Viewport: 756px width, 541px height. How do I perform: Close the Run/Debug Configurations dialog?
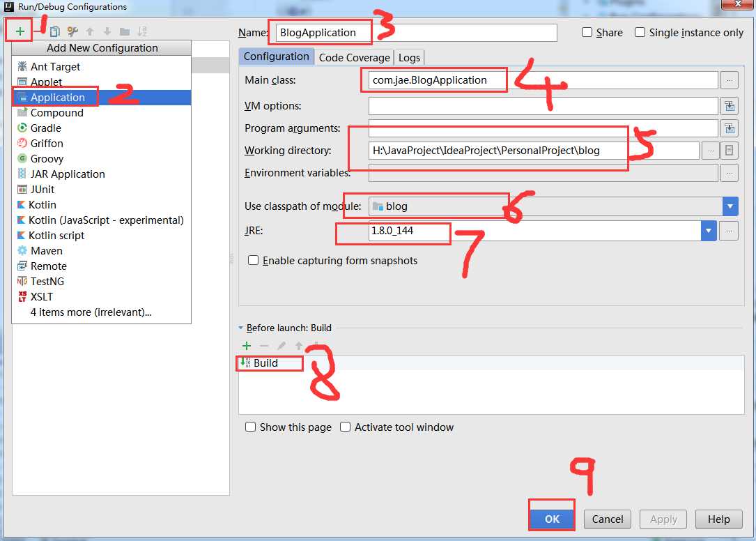click(738, 4)
